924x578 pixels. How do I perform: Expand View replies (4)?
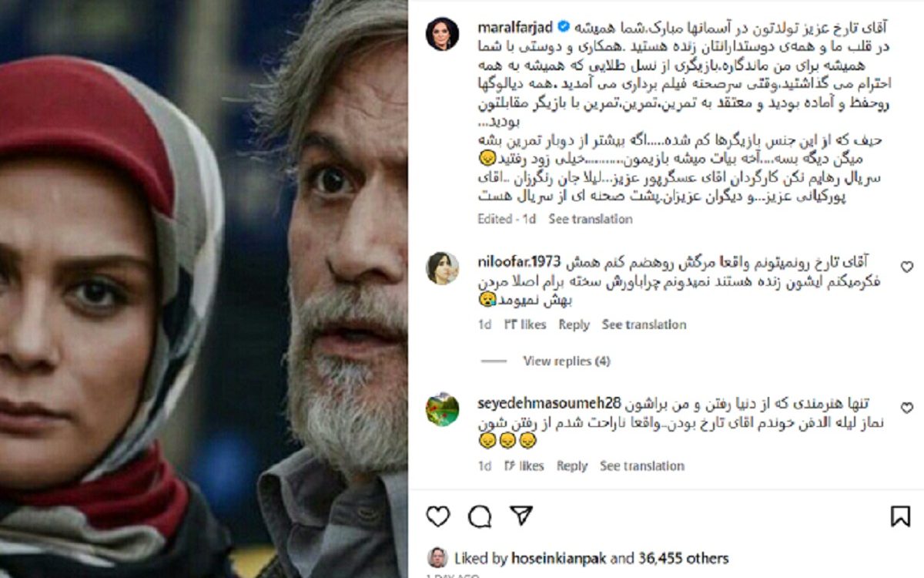pos(567,361)
